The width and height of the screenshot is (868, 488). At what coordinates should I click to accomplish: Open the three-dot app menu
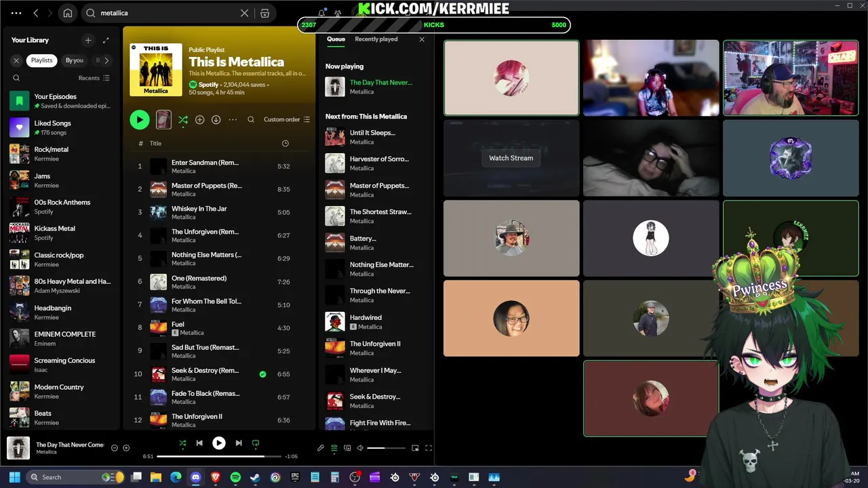[16, 13]
